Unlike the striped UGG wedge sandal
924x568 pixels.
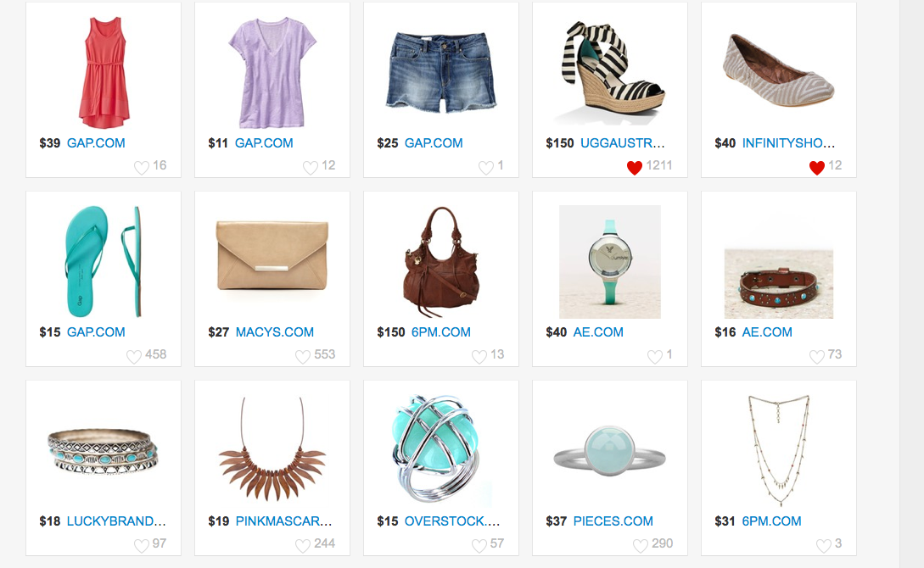coord(634,168)
